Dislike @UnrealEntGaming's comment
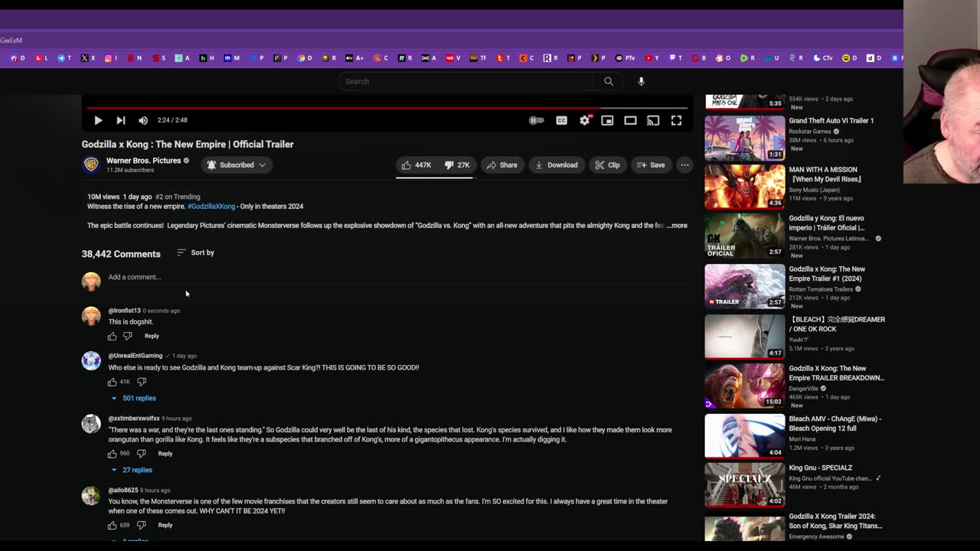980x551 pixels. tap(142, 382)
